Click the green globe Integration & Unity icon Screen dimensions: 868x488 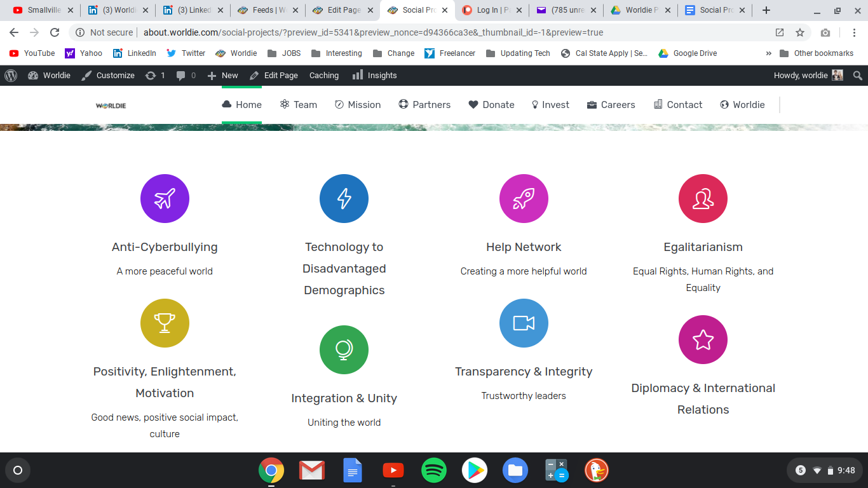pos(344,349)
